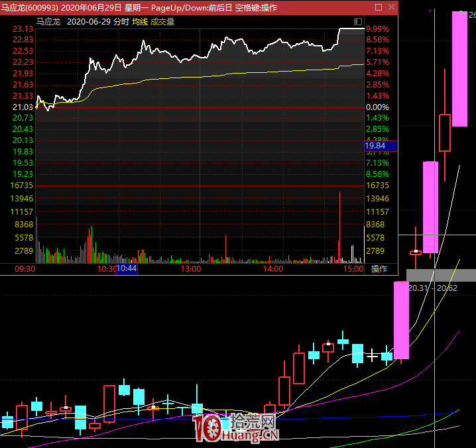Click the 20.31 - 20.62 price range label
Viewport: 476px width, 448px height.
click(433, 288)
